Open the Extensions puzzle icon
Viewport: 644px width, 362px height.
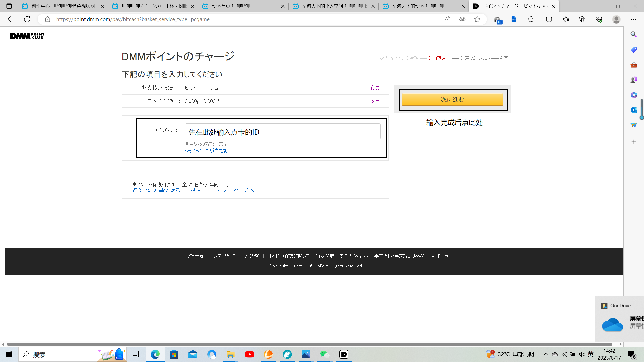[x=531, y=19]
